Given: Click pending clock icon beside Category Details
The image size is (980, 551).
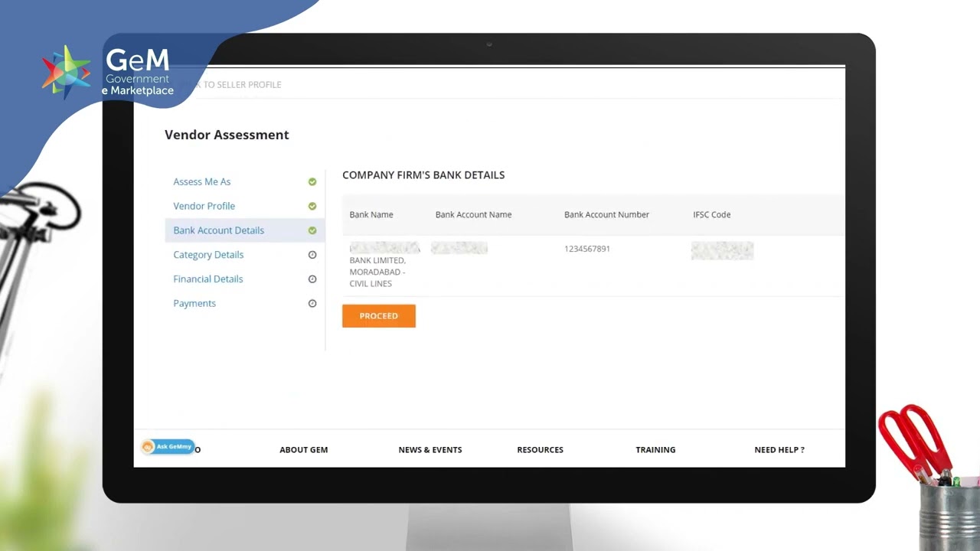Looking at the screenshot, I should pyautogui.click(x=312, y=255).
